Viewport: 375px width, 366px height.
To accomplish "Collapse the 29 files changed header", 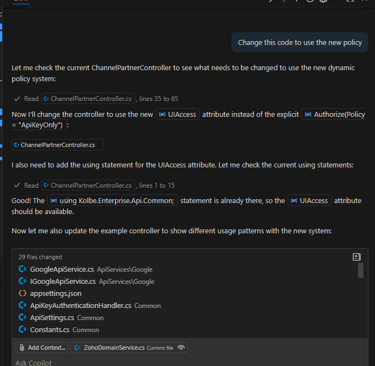I will (x=40, y=257).
